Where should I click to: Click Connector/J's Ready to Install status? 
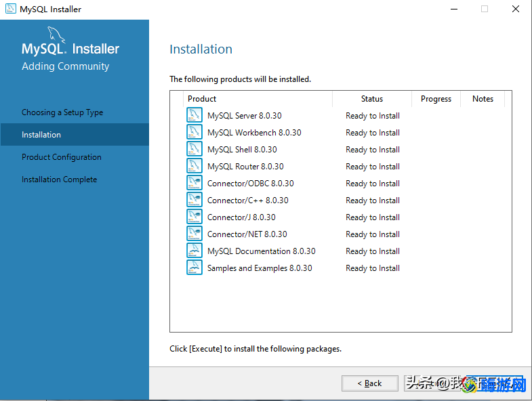pos(373,217)
